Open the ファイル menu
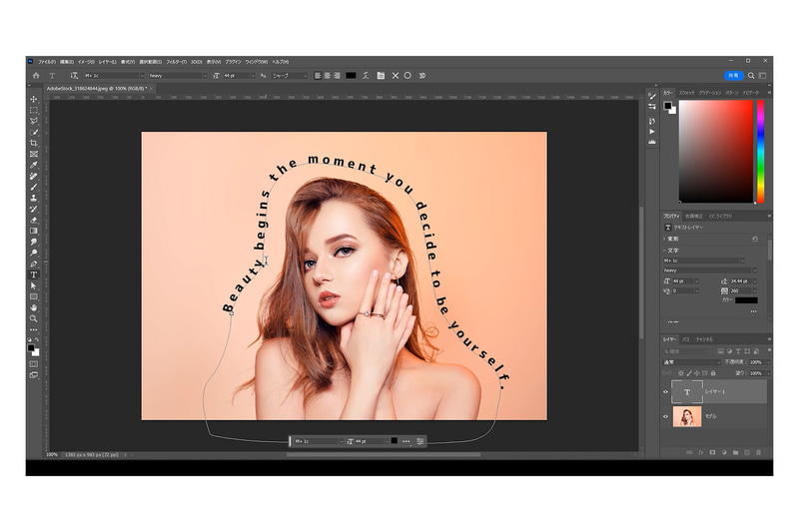Viewport: 799px width, 532px height. point(46,62)
